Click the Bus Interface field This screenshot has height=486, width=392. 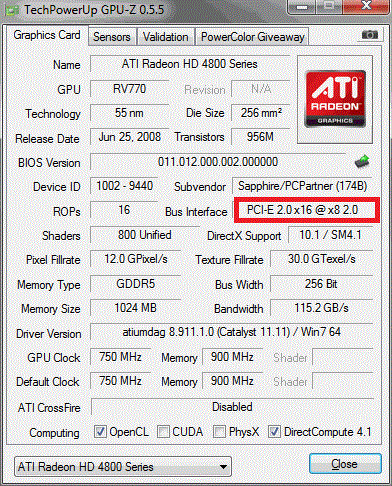click(x=303, y=210)
